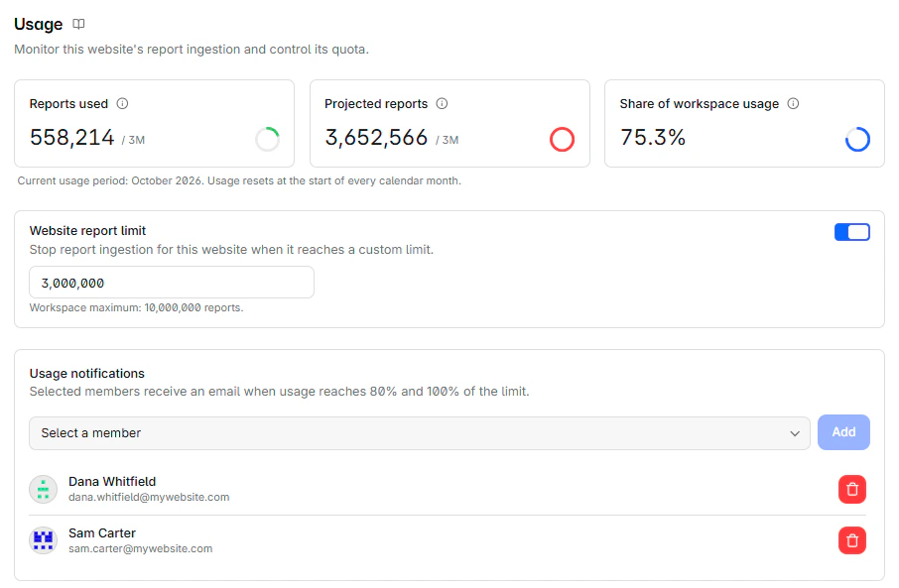Image resolution: width=899 pixels, height=588 pixels.
Task: Click the Add member button
Action: click(x=843, y=432)
